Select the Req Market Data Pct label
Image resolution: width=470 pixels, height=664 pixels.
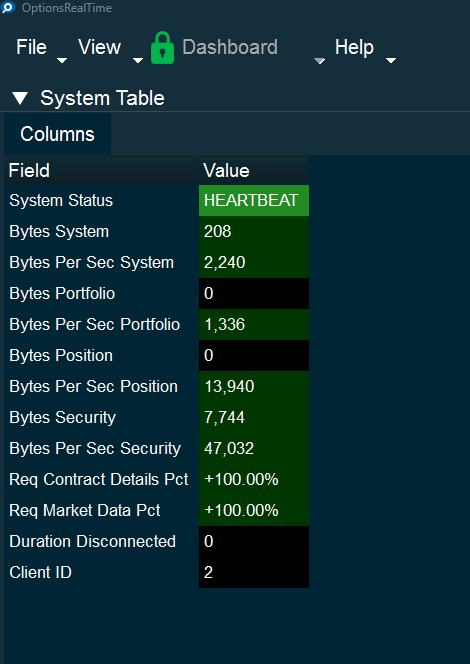[85, 510]
